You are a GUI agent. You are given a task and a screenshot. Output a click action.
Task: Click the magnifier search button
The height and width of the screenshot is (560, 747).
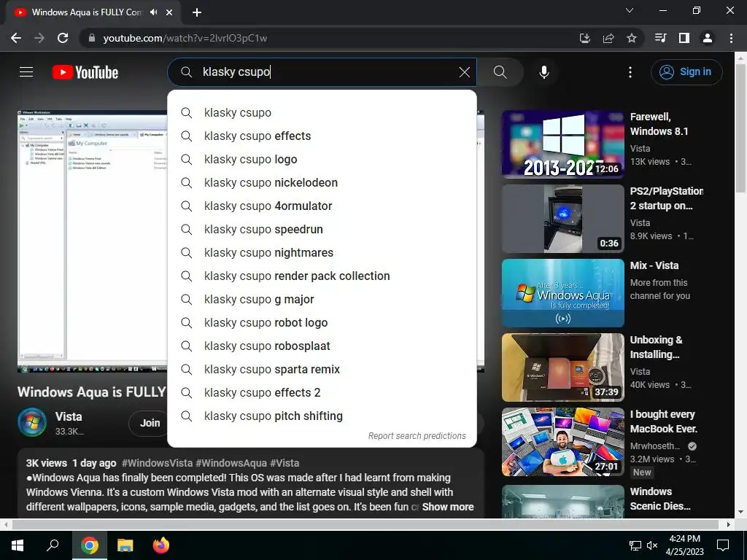[500, 72]
